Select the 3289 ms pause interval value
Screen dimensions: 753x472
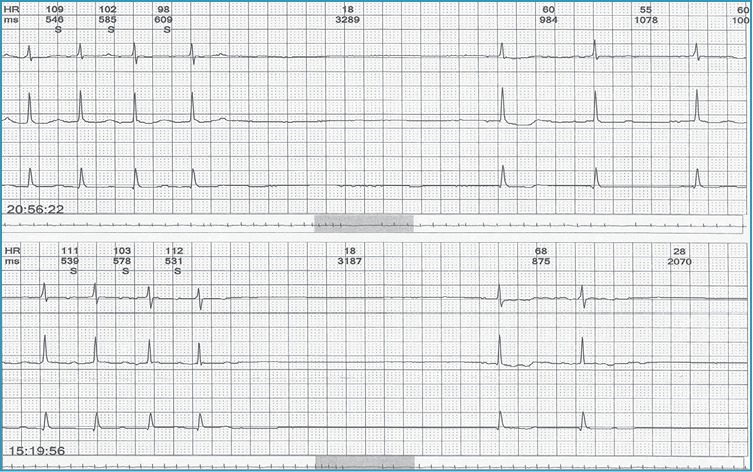tap(348, 20)
